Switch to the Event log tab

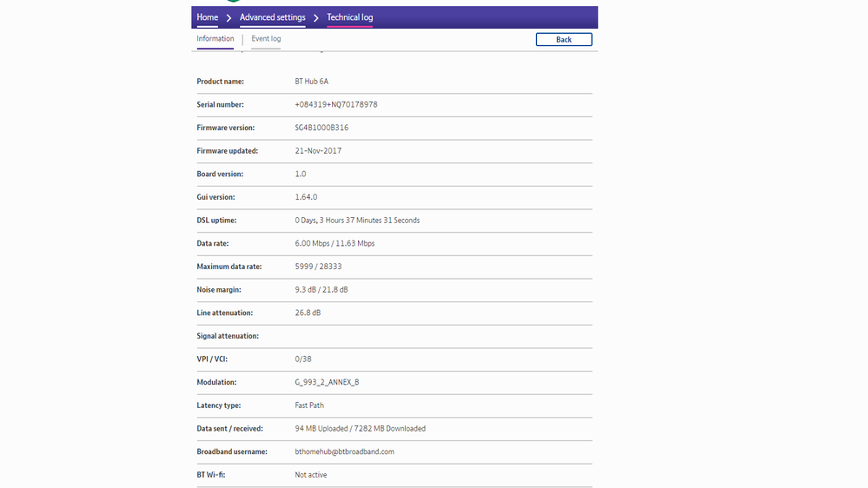[266, 39]
